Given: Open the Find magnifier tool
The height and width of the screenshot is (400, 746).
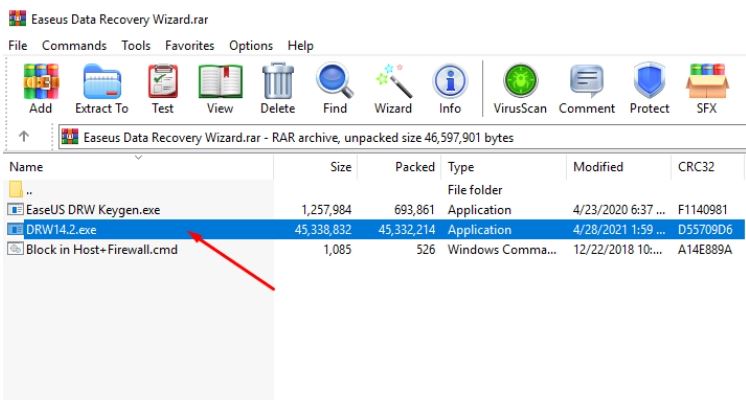Looking at the screenshot, I should point(335,89).
